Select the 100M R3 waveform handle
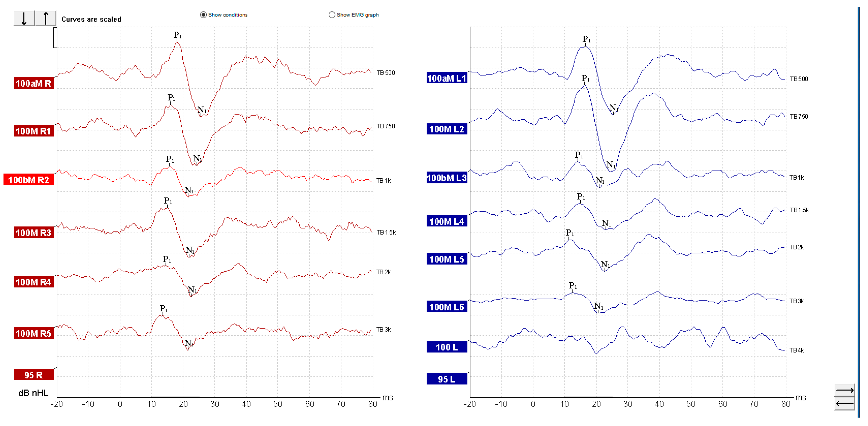 coord(33,233)
